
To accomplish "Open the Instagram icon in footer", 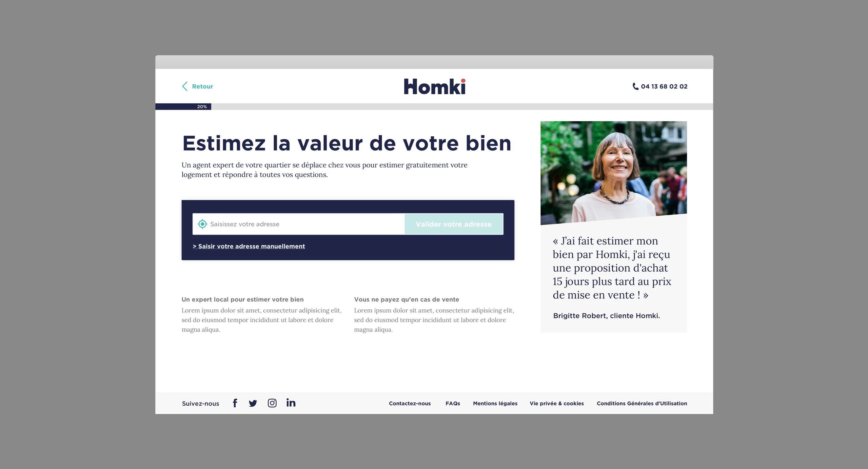I will click(x=272, y=403).
